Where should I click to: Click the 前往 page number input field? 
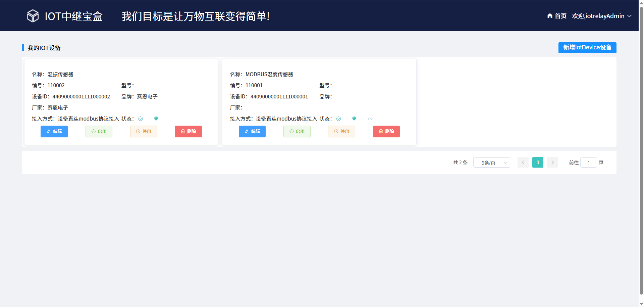click(588, 163)
